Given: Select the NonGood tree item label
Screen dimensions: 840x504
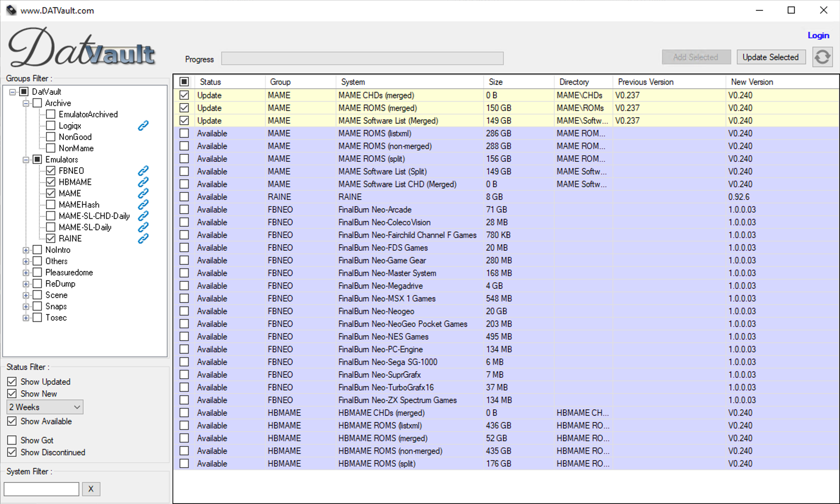Looking at the screenshot, I should coord(75,137).
